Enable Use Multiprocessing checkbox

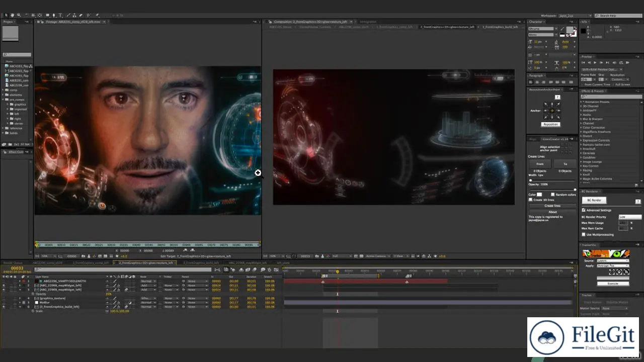584,234
